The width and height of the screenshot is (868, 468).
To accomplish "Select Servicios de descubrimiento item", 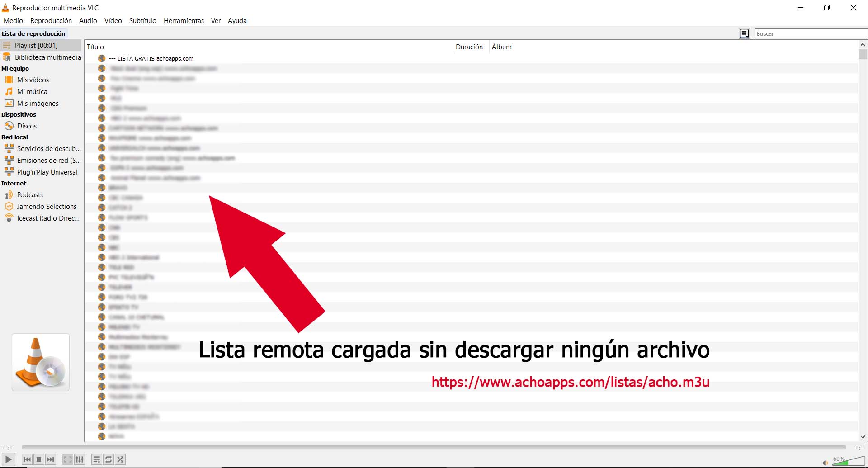I will click(x=41, y=148).
